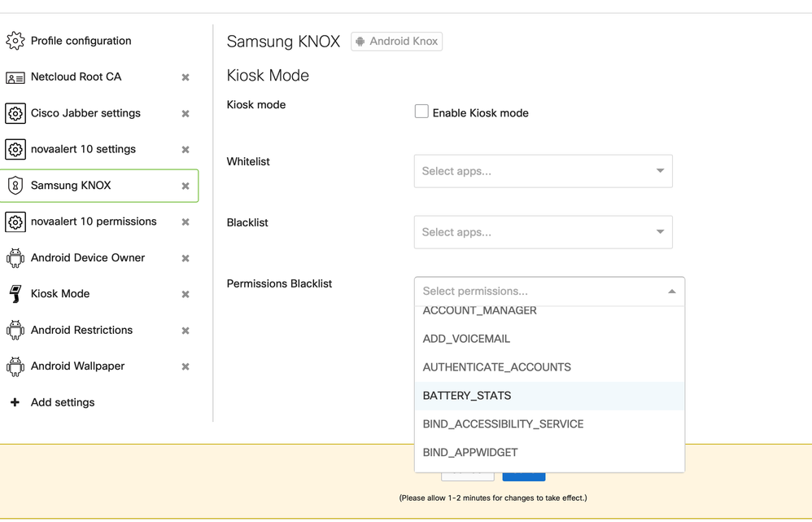This screenshot has width=812, height=522.
Task: Click the plus icon for Add settings
Action: click(x=15, y=402)
